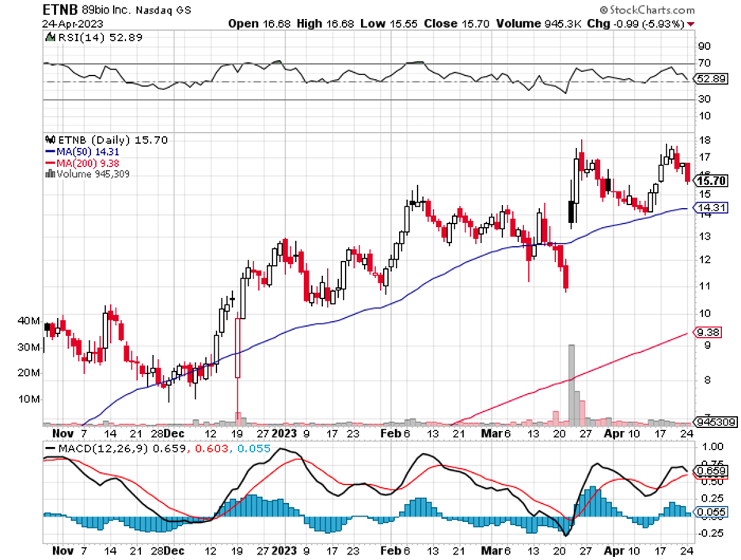Click the volume bars icon in legend
The height and width of the screenshot is (560, 741).
pyautogui.click(x=50, y=174)
